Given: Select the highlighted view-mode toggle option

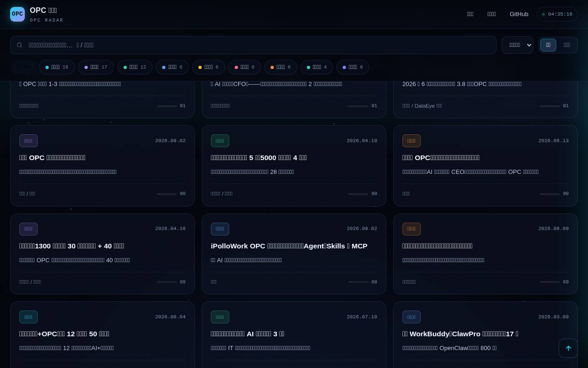Looking at the screenshot, I should [548, 45].
